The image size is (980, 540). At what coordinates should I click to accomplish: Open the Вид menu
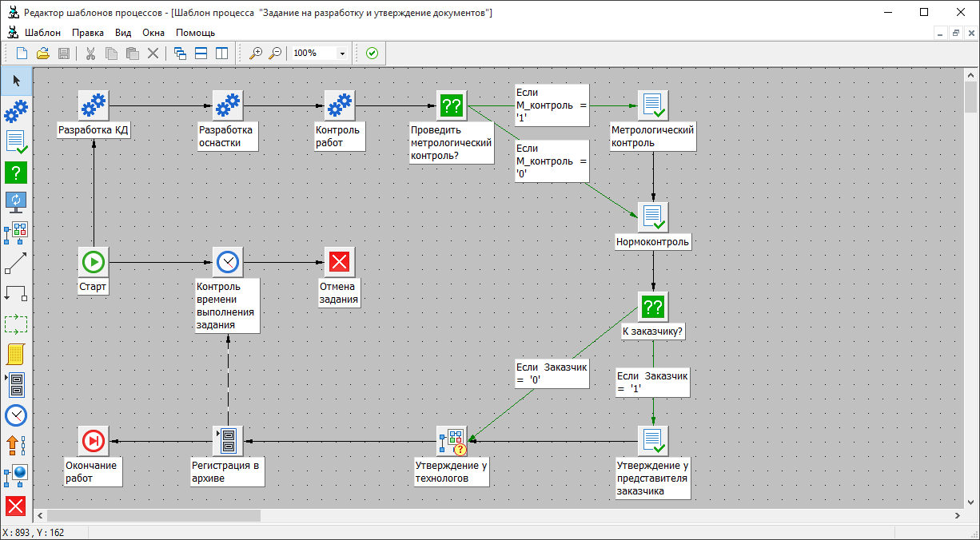coord(123,33)
